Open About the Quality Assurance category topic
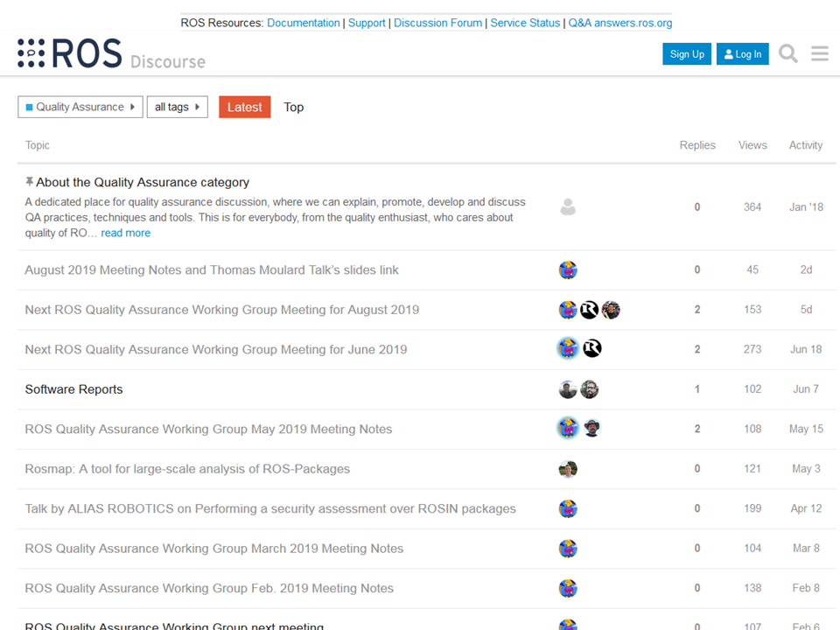The image size is (840, 630). point(143,182)
